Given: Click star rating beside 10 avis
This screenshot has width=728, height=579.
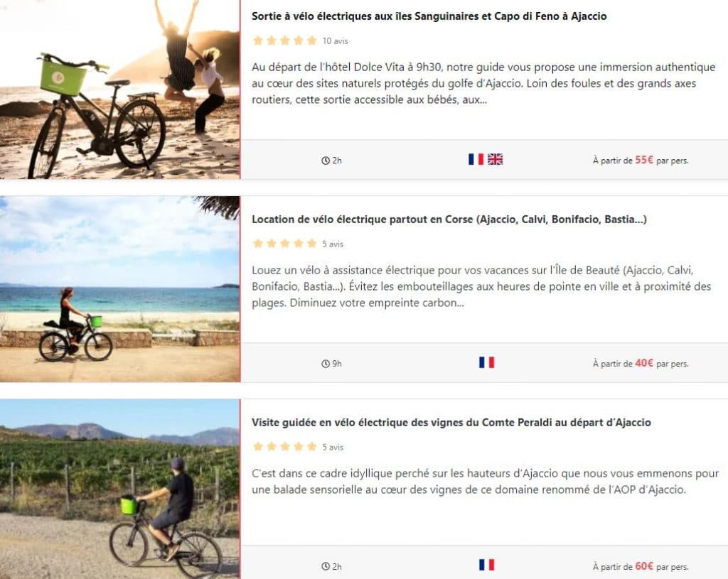Looking at the screenshot, I should tap(284, 40).
